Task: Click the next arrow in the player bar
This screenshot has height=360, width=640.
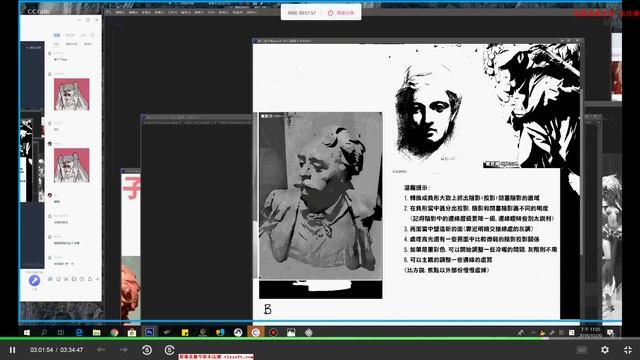Action: [x=124, y=350]
